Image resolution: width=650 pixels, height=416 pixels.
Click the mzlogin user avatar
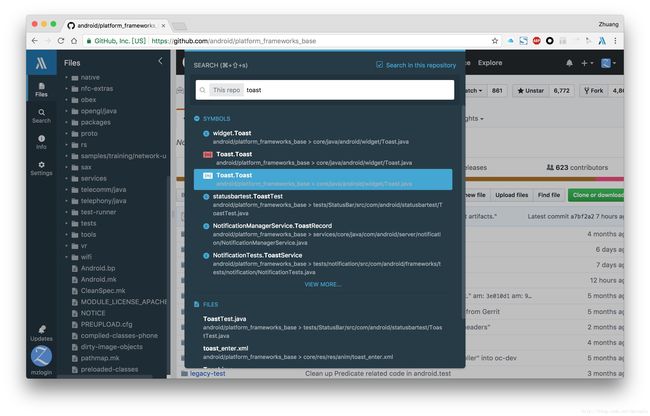click(x=41, y=356)
